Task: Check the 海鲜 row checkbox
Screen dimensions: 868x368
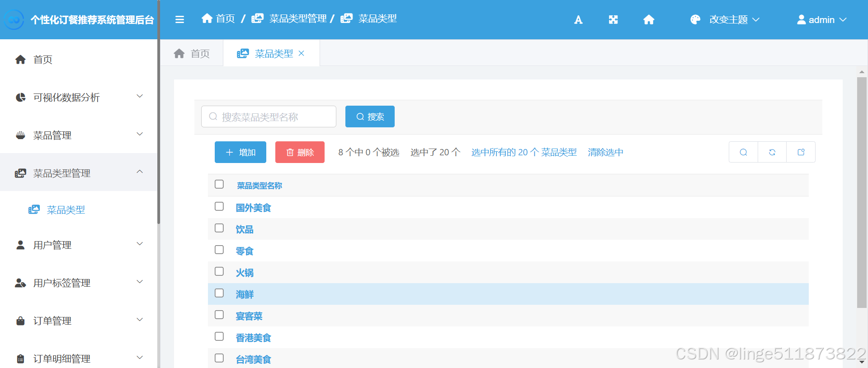Action: [219, 293]
